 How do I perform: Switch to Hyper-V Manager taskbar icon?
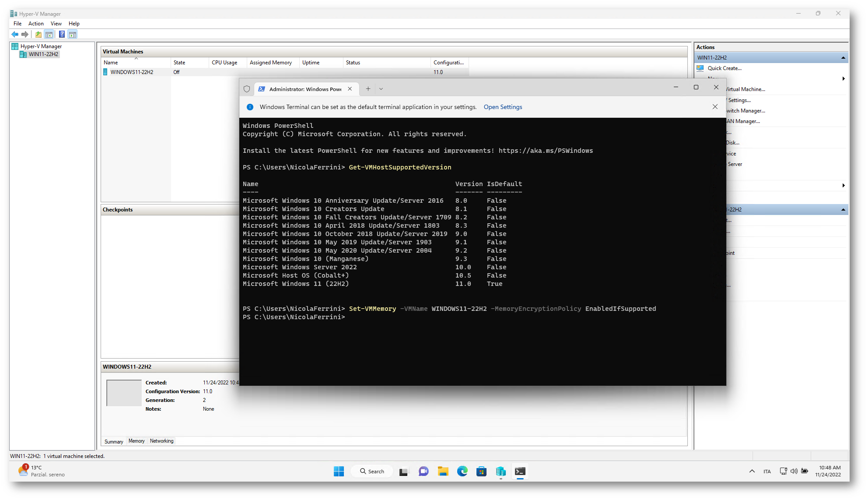501,472
